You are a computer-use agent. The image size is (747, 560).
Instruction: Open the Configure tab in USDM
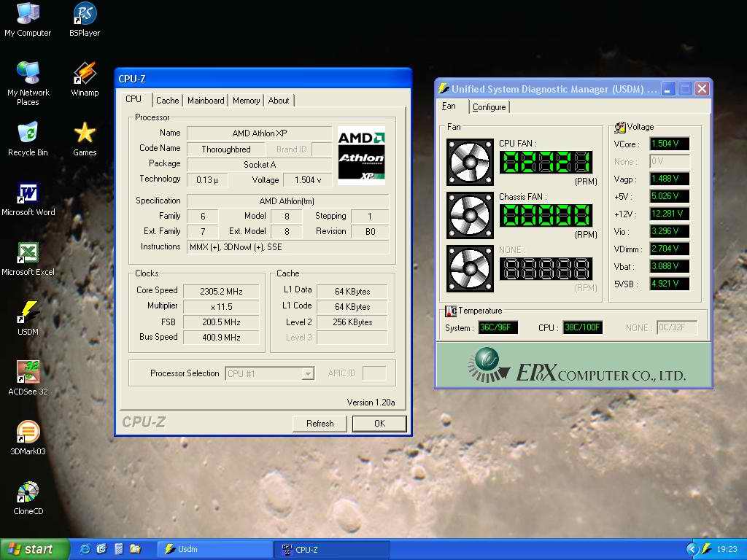click(489, 107)
